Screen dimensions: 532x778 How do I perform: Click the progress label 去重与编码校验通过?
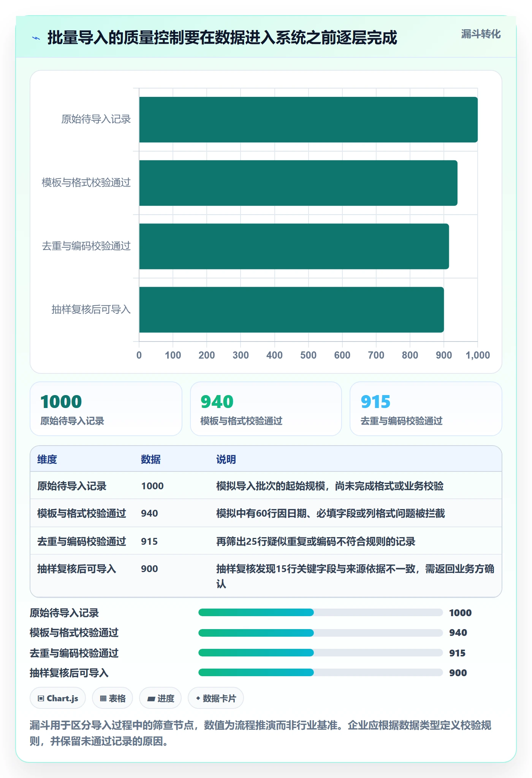pyautogui.click(x=74, y=653)
